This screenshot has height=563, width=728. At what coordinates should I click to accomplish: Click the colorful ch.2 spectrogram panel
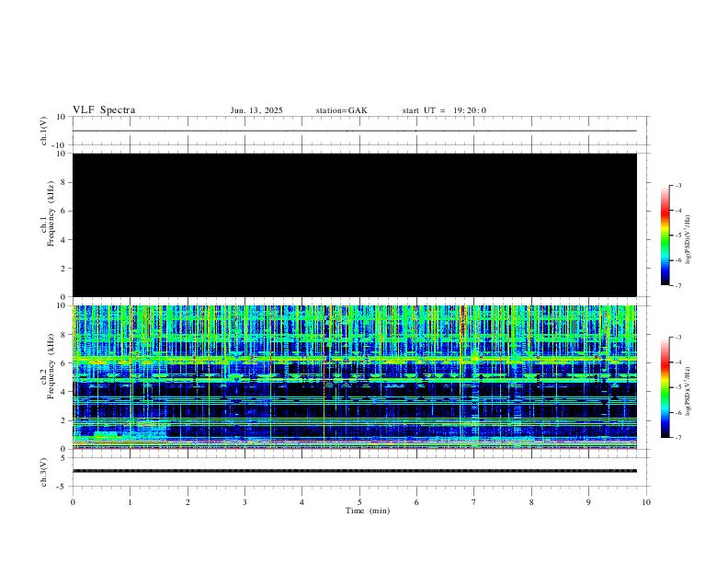pyautogui.click(x=355, y=377)
